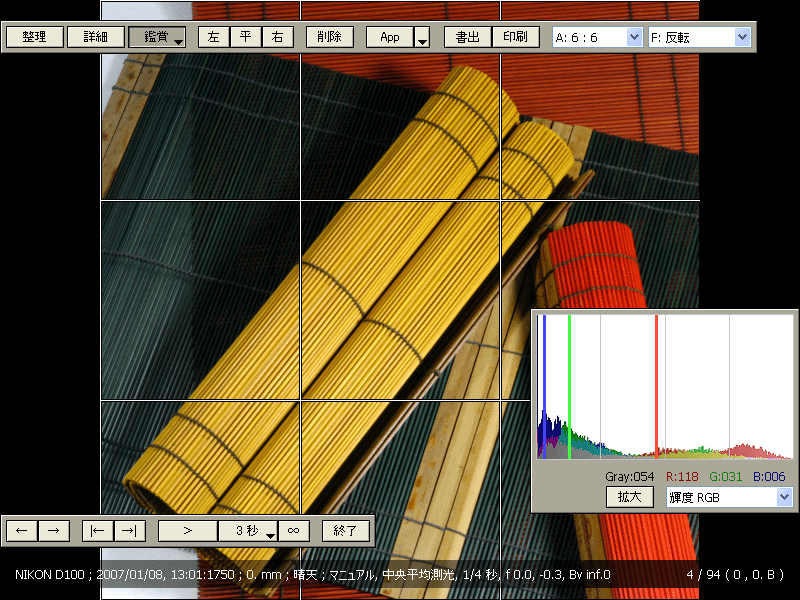The height and width of the screenshot is (600, 800).
Task: Open the 3 秒 interval dropdown
Action: tap(248, 531)
